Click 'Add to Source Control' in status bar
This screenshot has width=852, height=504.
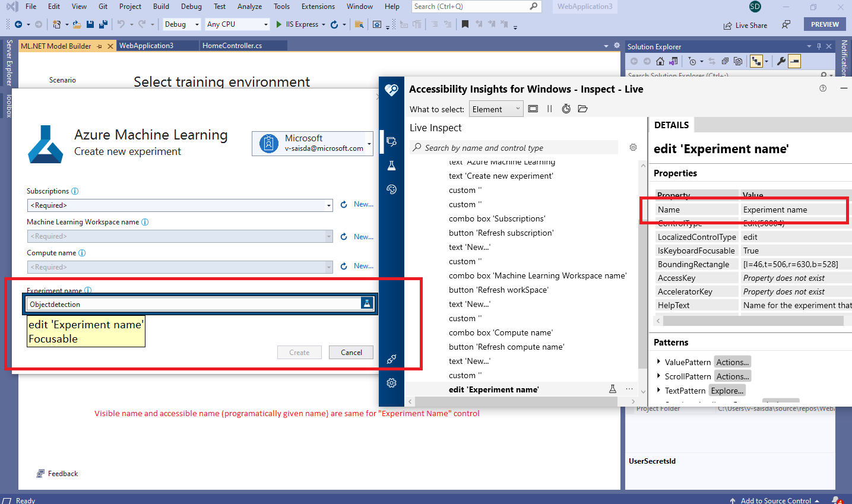point(776,500)
